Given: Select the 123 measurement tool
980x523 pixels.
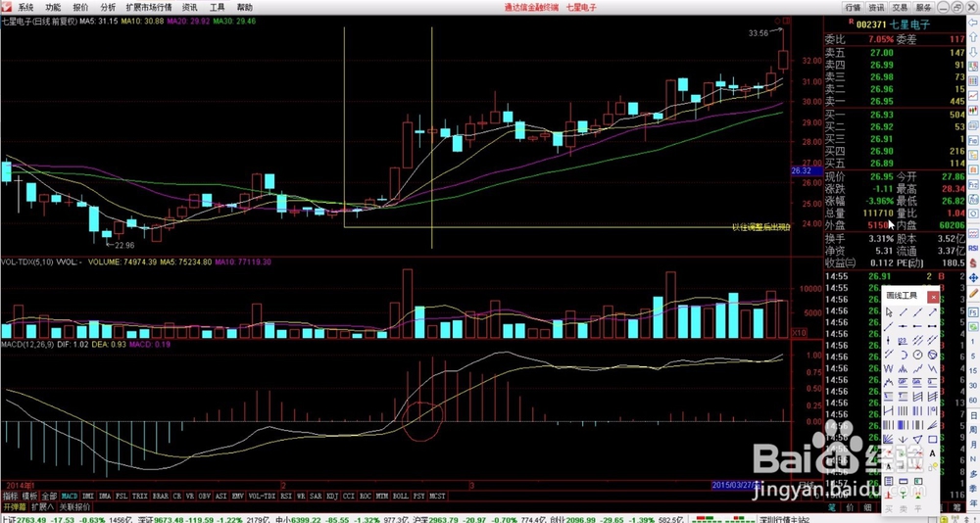Looking at the screenshot, I should point(904,340).
